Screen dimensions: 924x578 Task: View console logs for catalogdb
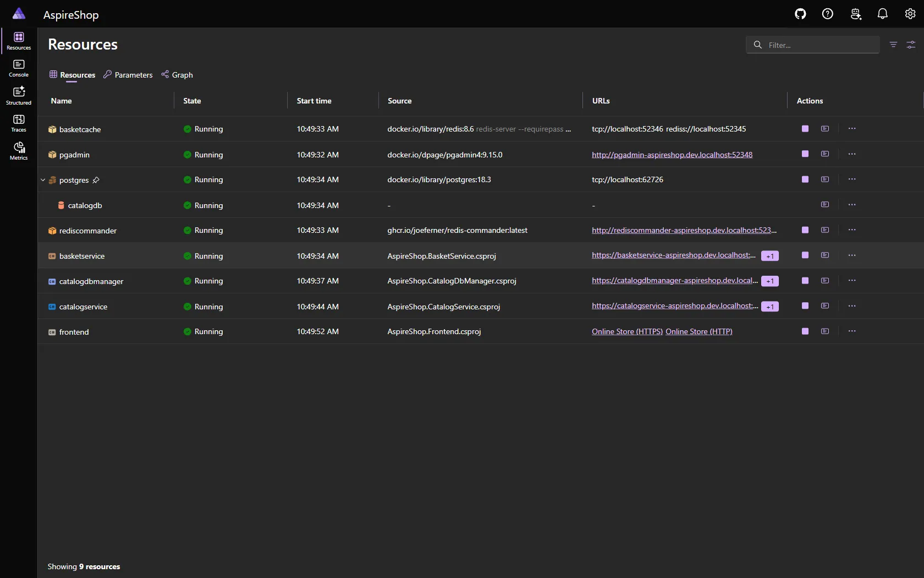pyautogui.click(x=825, y=205)
